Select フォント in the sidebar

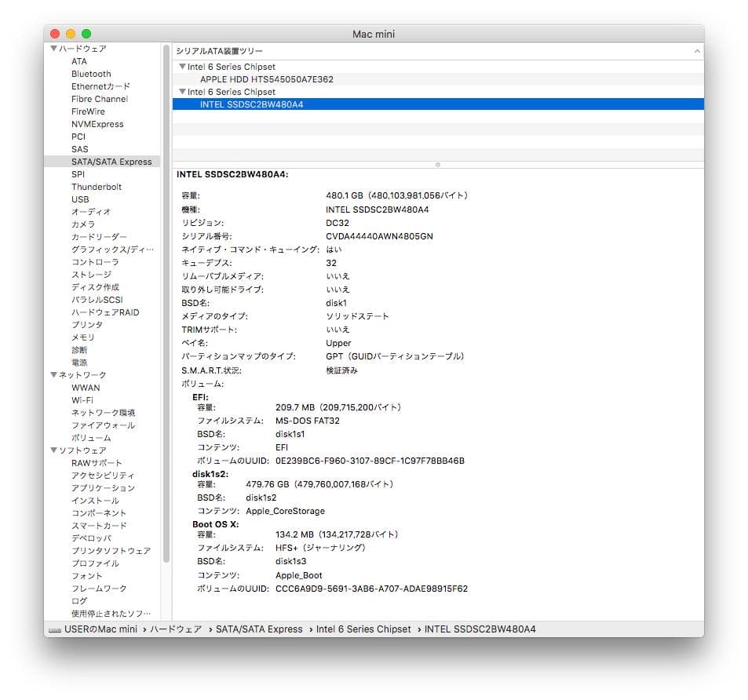87,576
